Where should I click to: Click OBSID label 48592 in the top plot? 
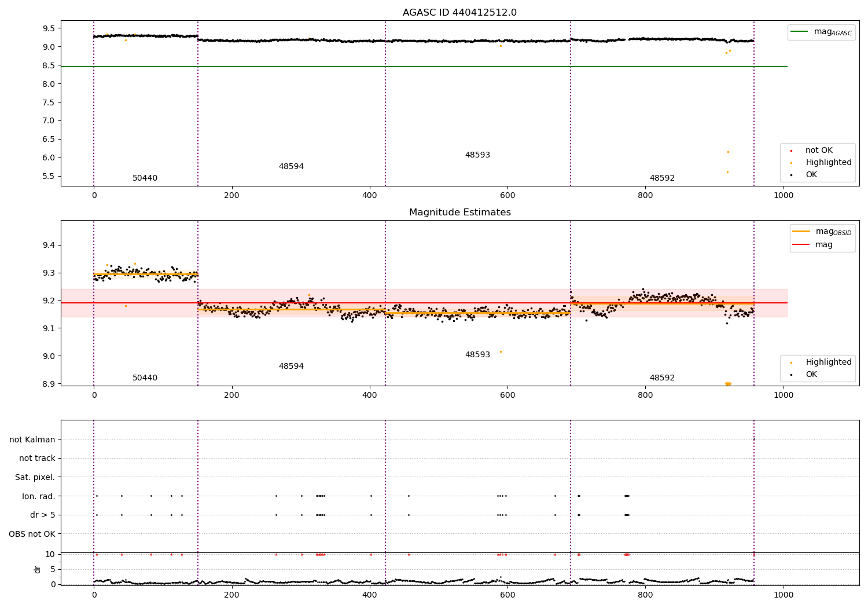(x=662, y=178)
